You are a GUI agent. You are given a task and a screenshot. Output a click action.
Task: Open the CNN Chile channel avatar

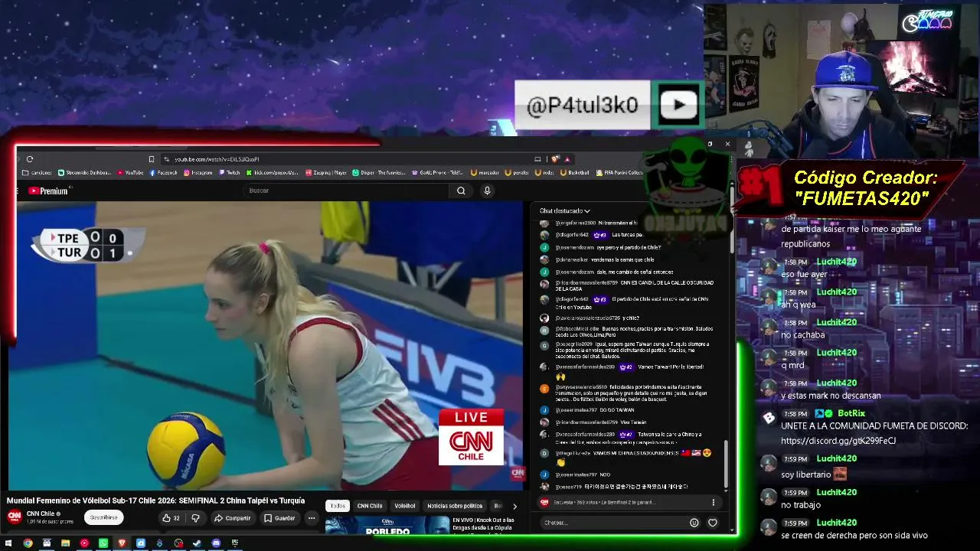14,517
